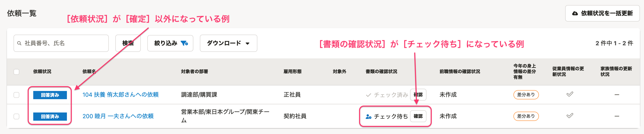Click the ダウンロード dropdown arrow
Image resolution: width=644 pixels, height=134 pixels.
point(248,43)
